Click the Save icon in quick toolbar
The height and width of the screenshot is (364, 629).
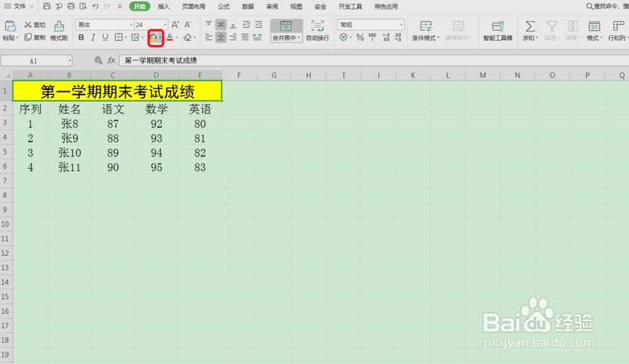click(47, 6)
